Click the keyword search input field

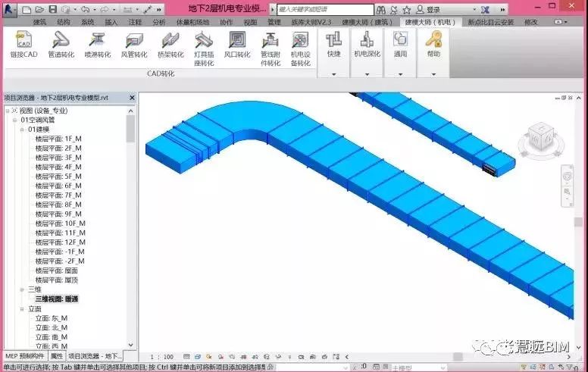coord(326,9)
